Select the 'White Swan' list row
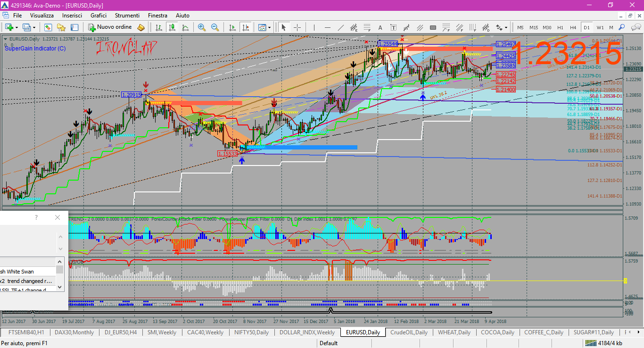The image size is (644, 348). click(x=28, y=272)
